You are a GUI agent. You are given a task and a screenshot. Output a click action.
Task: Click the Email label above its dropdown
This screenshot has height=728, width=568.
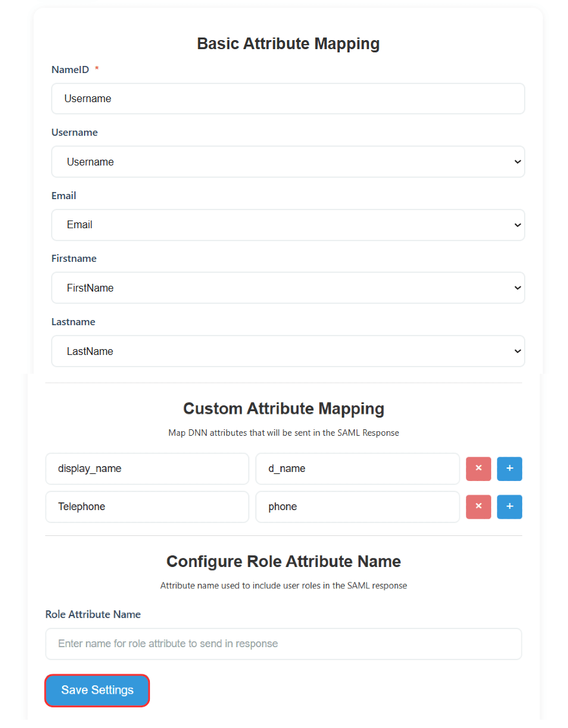(64, 196)
